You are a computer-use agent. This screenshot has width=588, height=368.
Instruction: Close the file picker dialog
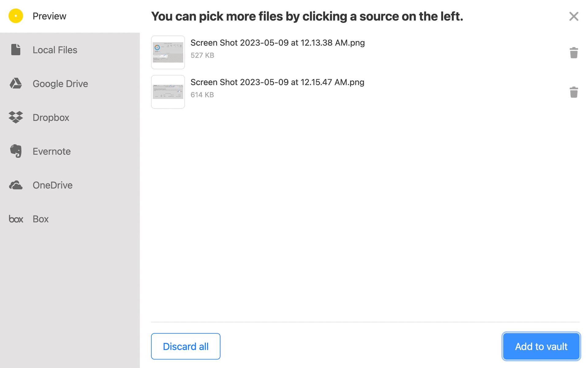pos(574,16)
